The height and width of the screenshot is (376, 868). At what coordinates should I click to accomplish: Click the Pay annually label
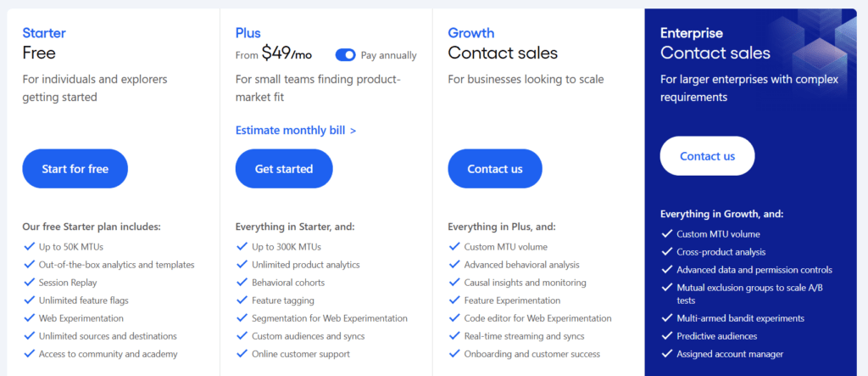[388, 55]
